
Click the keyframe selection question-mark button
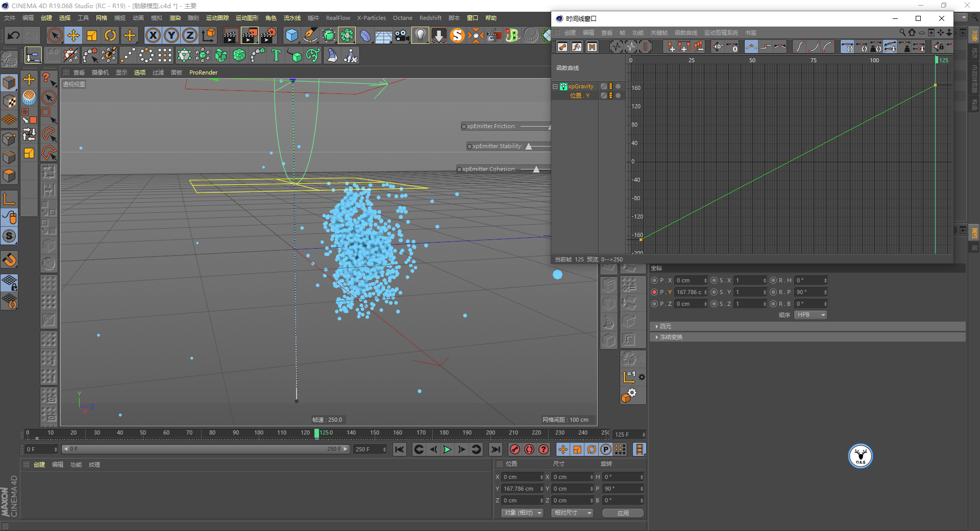[544, 449]
